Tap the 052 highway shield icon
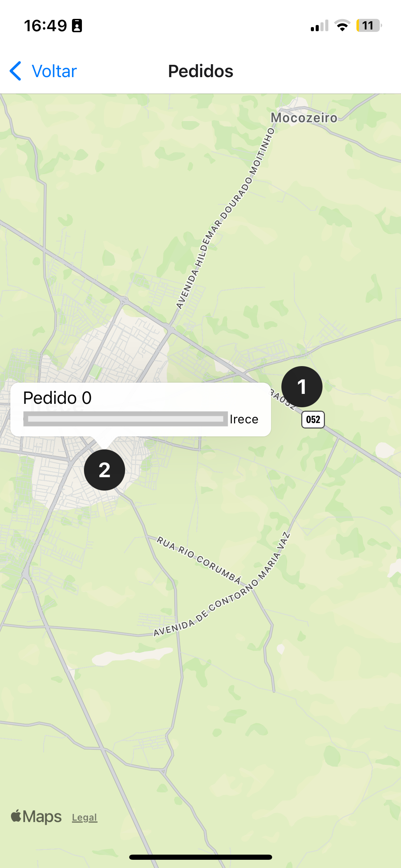This screenshot has width=401, height=868. tap(313, 419)
